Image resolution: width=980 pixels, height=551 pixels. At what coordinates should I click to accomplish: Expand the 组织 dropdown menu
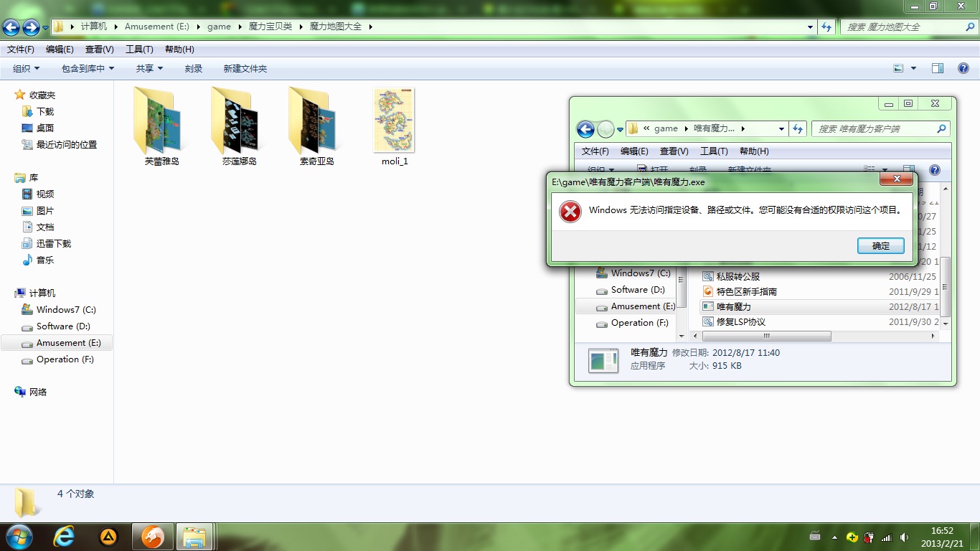[26, 68]
